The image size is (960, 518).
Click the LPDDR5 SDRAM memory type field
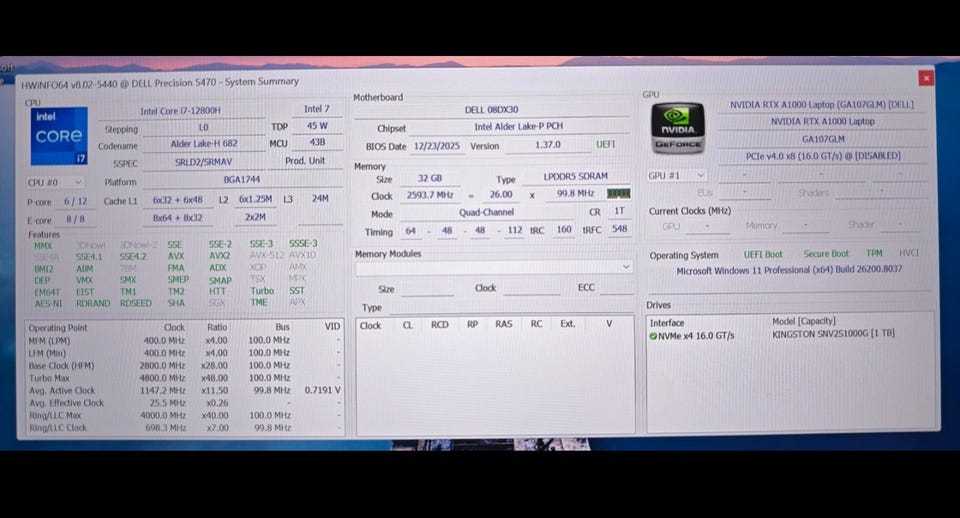(576, 176)
